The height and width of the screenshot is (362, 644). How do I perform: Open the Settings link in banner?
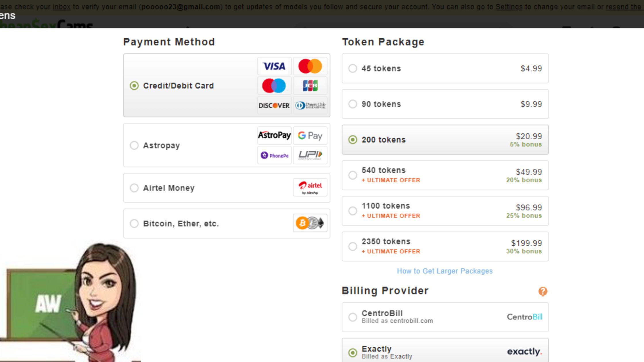click(509, 7)
